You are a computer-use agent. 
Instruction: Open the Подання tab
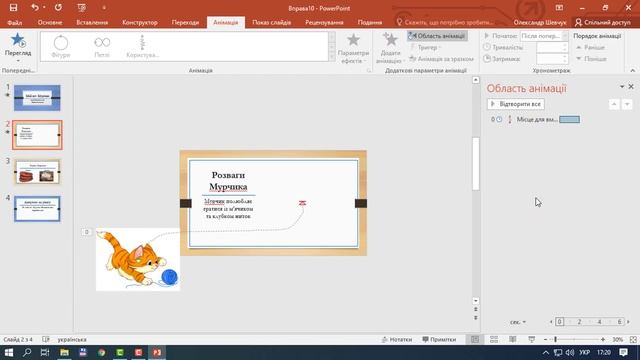point(369,22)
